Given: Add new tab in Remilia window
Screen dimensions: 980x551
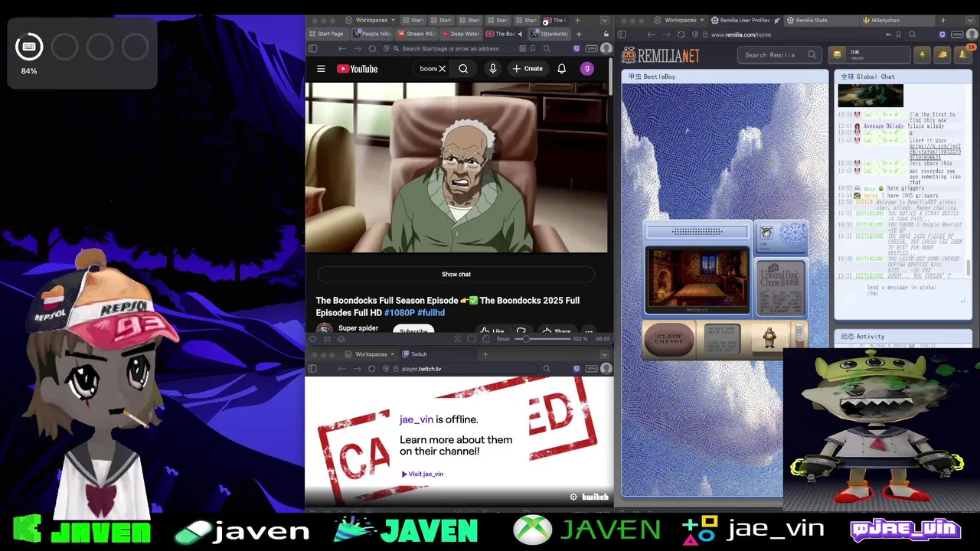Looking at the screenshot, I should 942,21.
